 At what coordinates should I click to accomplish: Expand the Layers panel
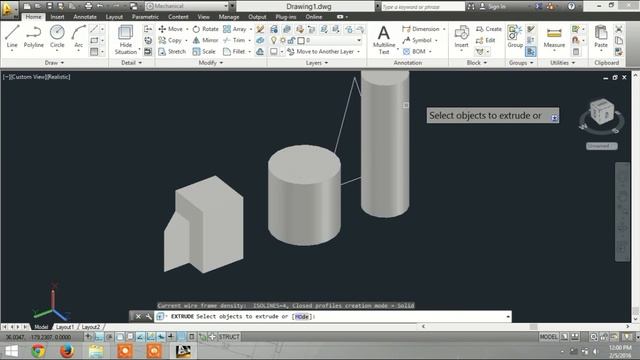(x=317, y=63)
